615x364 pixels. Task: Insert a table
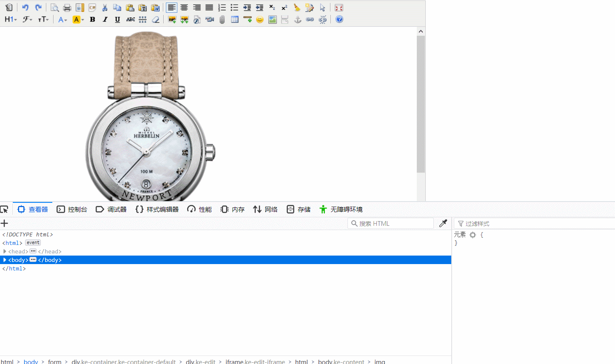click(235, 20)
